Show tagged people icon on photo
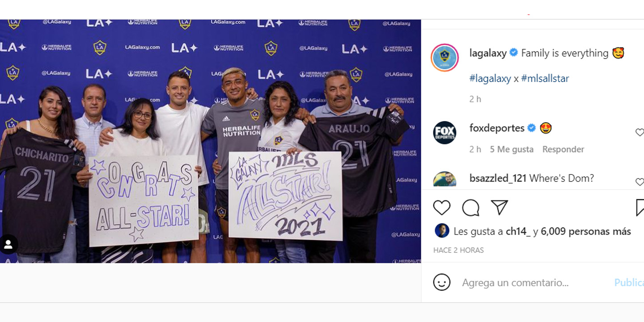 tap(8, 244)
